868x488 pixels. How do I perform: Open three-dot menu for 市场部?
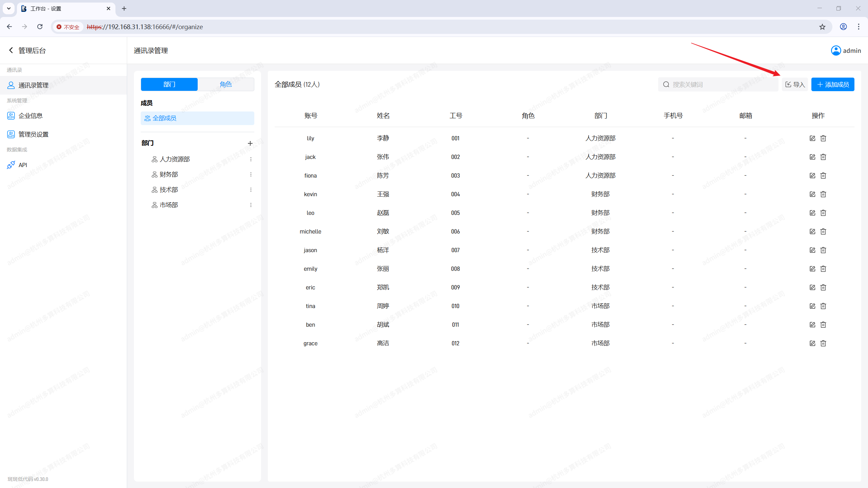coord(251,205)
